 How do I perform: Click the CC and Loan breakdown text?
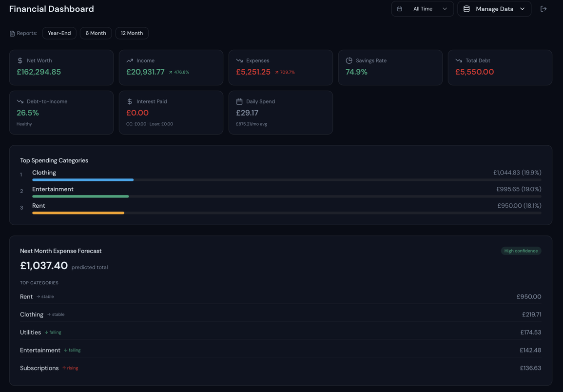pos(150,124)
